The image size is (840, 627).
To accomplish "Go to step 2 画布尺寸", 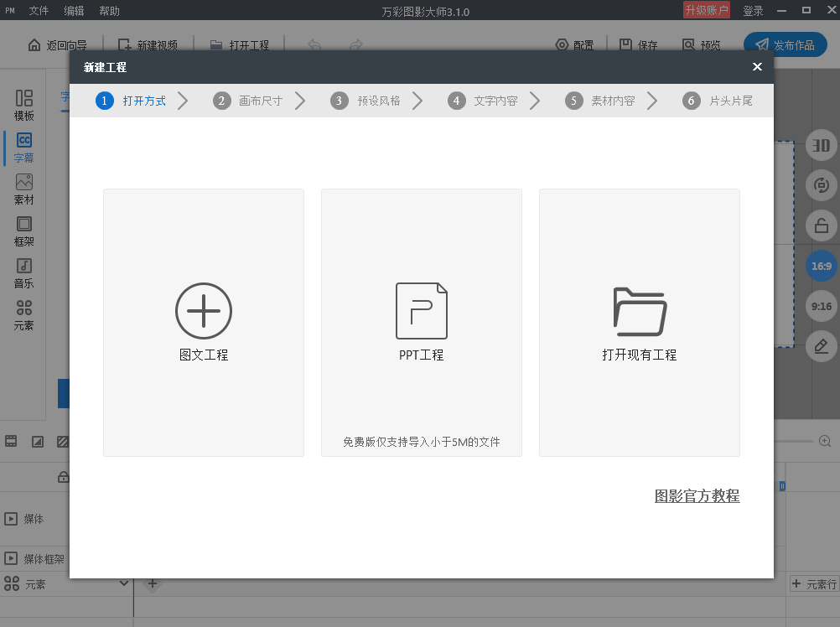I will click(x=247, y=101).
